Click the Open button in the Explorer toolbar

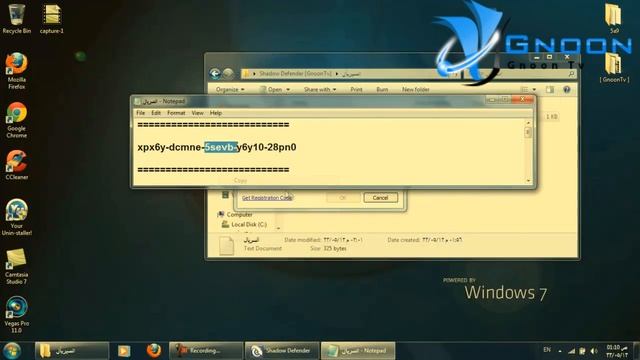pyautogui.click(x=271, y=89)
